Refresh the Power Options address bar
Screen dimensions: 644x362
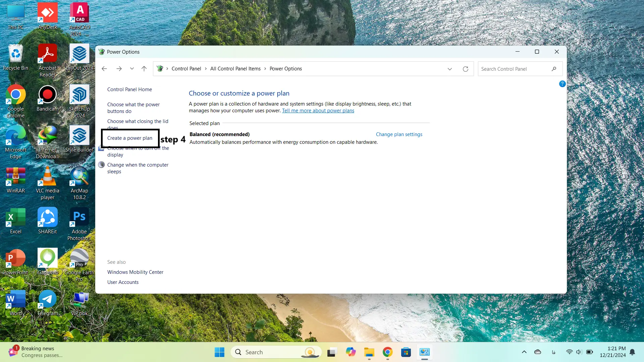466,69
